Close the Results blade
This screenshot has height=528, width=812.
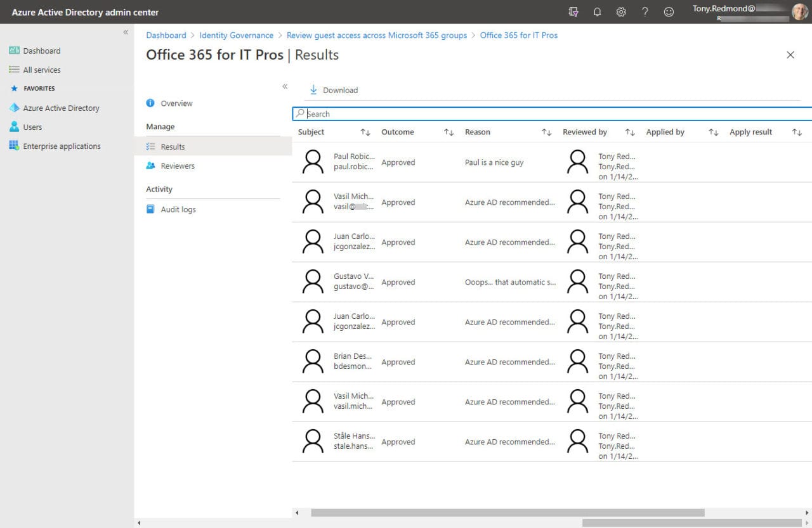[790, 55]
